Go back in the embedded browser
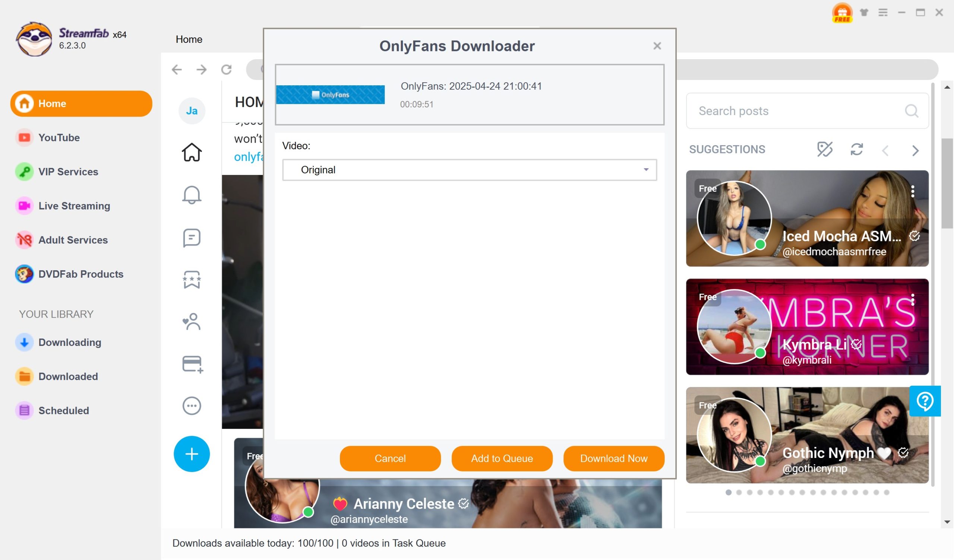Screen dimensions: 954x560 click(x=177, y=70)
